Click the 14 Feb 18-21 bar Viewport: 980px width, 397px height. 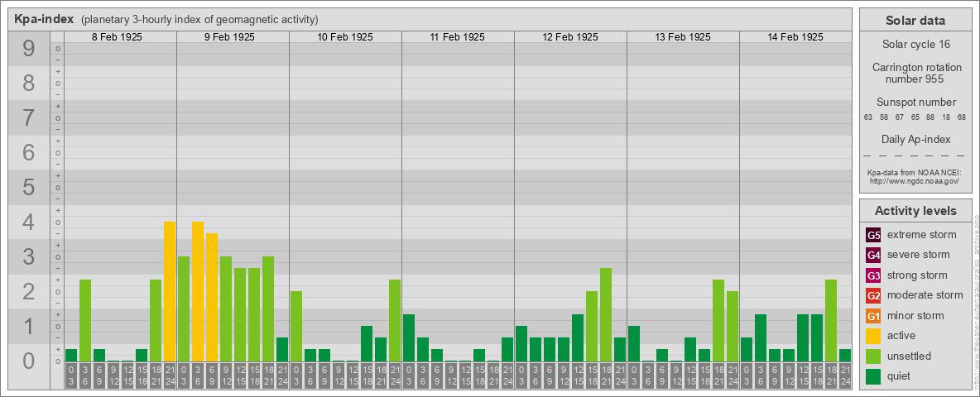tap(831, 320)
